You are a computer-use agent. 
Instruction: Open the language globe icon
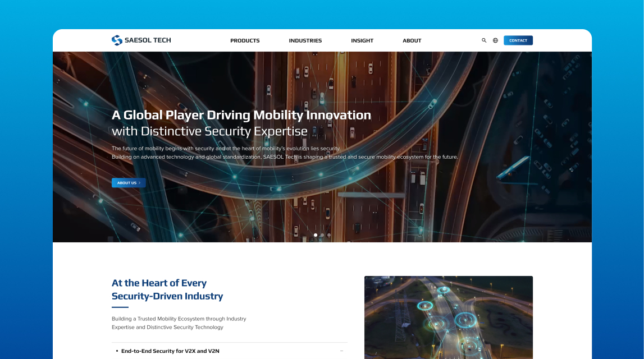pos(495,40)
